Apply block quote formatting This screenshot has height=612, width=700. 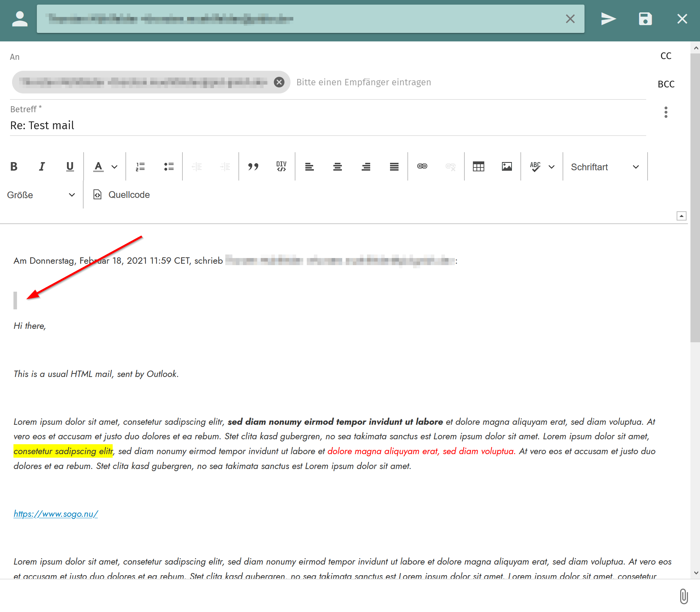click(253, 166)
